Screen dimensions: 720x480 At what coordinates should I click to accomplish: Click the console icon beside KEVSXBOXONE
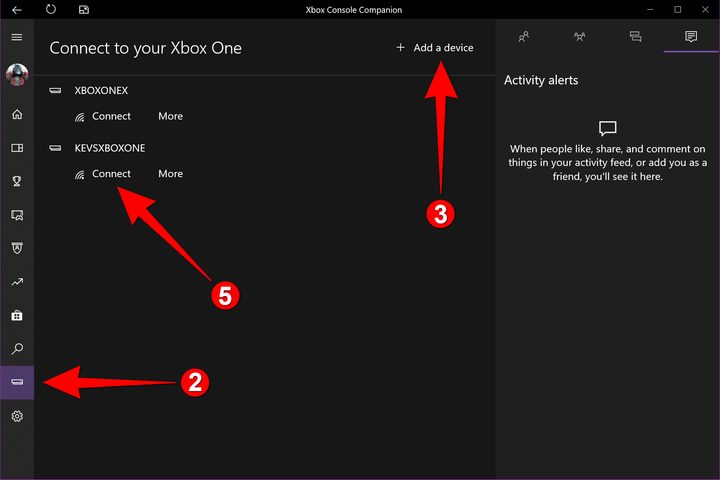(x=55, y=148)
